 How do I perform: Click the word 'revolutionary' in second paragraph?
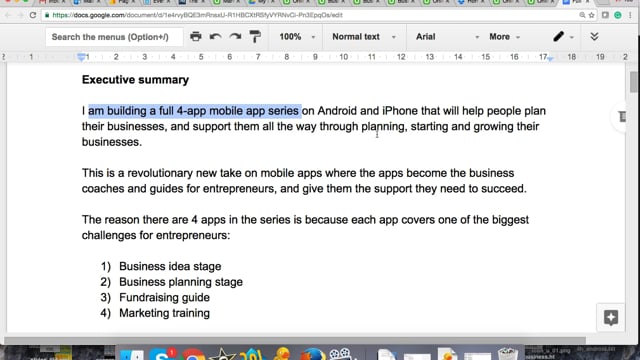click(160, 173)
